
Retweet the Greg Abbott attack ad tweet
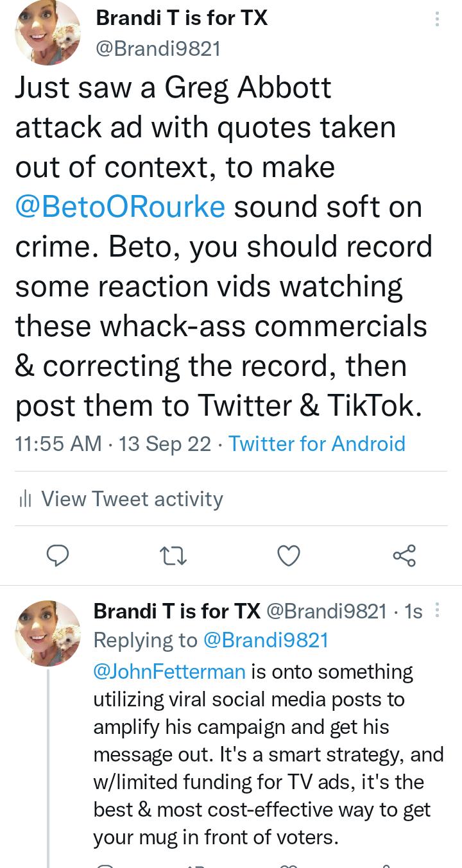pos(173,556)
